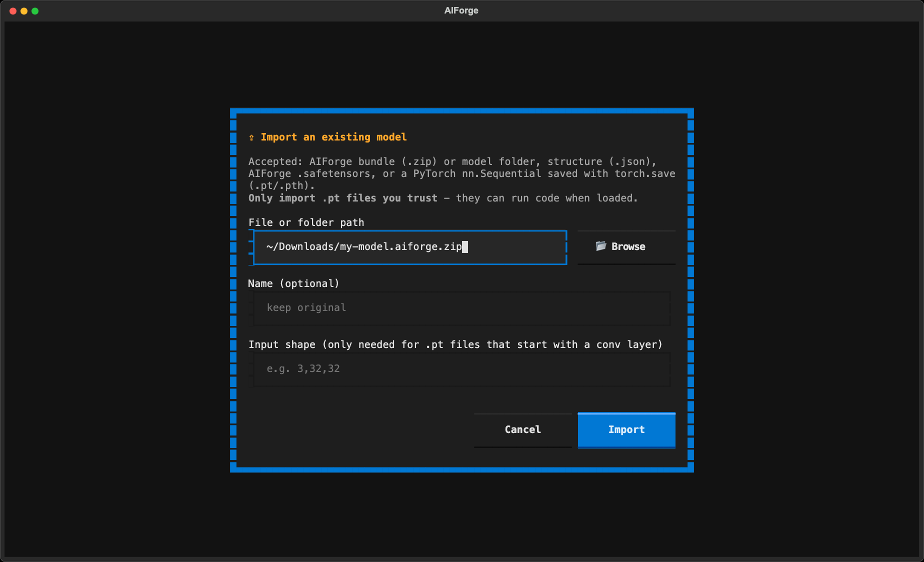Click the Import button

(626, 430)
